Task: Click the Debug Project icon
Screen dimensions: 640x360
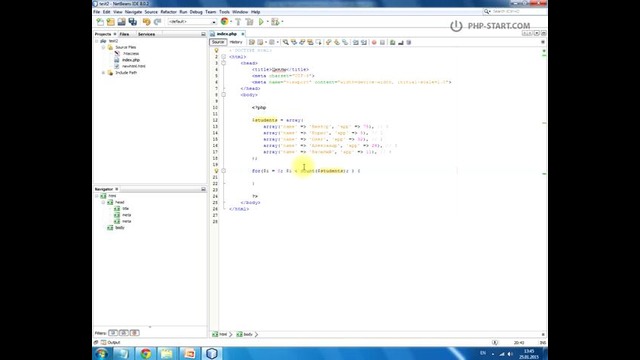Action: tap(275, 22)
